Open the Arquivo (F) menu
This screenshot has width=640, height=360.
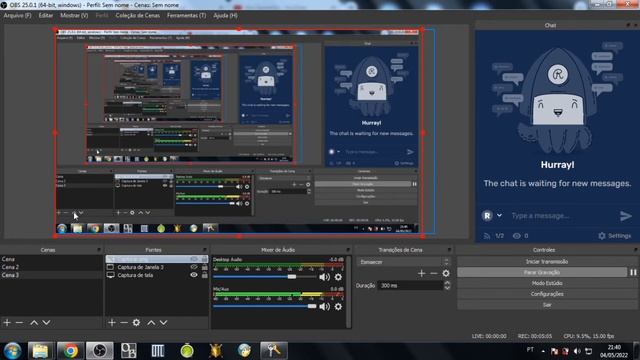point(18,16)
